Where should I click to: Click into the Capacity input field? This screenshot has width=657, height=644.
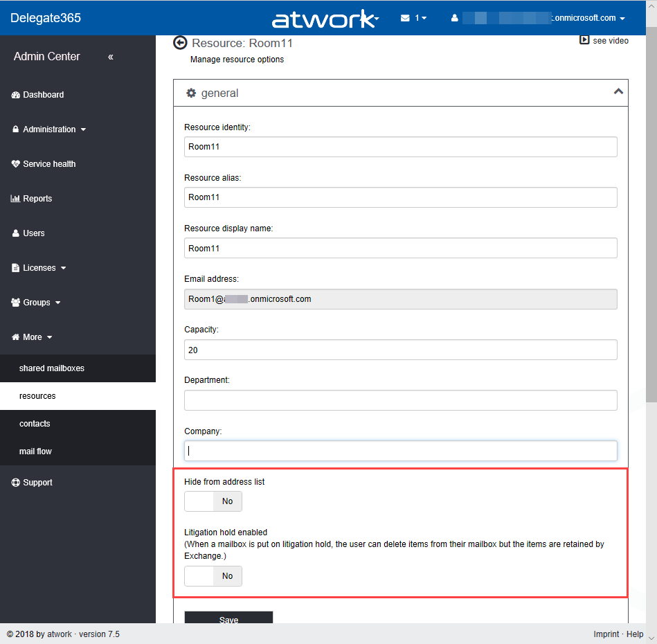(x=400, y=350)
